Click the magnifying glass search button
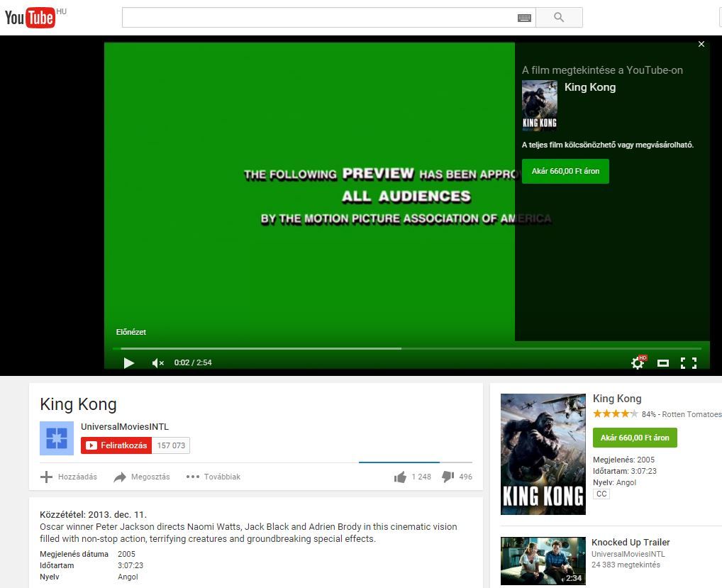This screenshot has width=722, height=588. click(559, 18)
